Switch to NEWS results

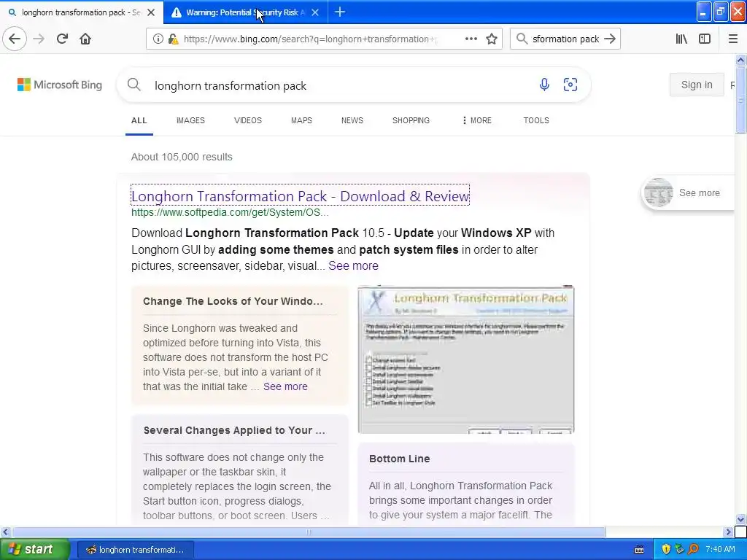tap(352, 120)
